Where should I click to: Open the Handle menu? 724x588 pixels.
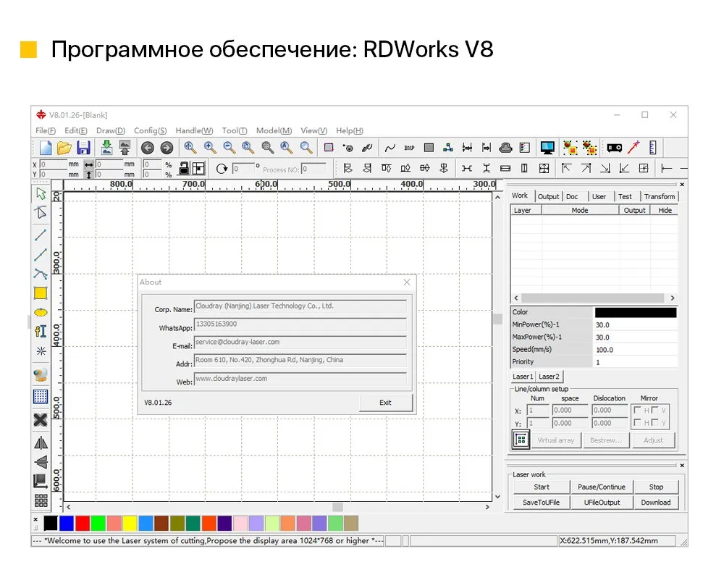pyautogui.click(x=194, y=131)
